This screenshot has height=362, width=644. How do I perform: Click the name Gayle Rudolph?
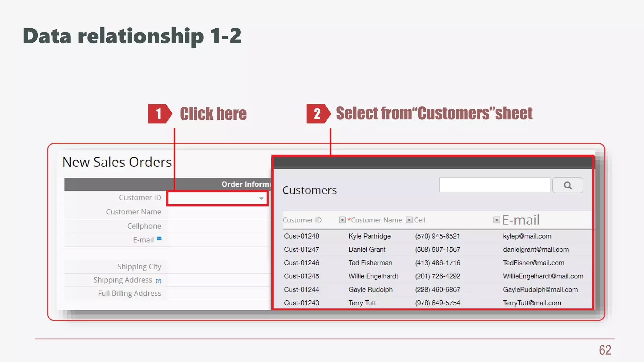pos(370,290)
